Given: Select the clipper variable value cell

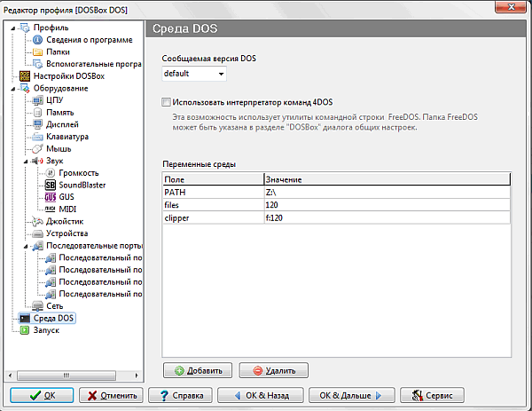Looking at the screenshot, I should tap(387, 217).
